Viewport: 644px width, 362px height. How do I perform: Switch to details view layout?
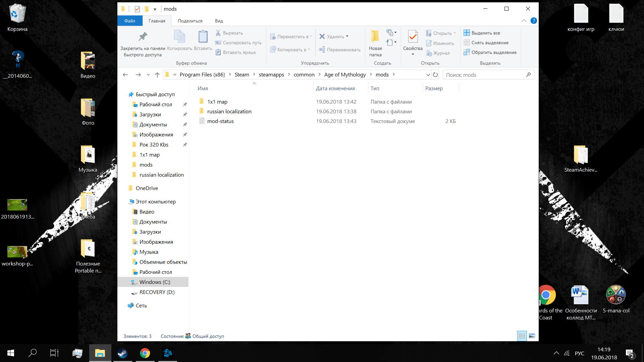tap(522, 336)
